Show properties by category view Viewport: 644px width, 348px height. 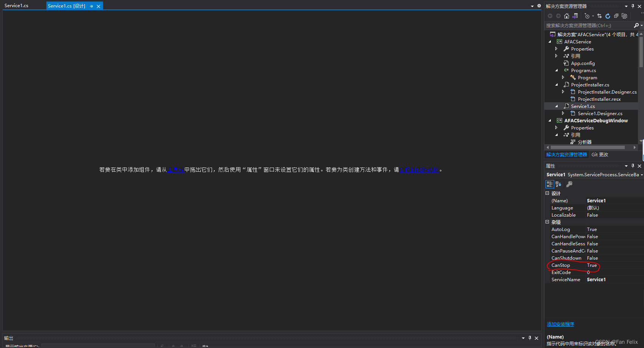tap(550, 184)
